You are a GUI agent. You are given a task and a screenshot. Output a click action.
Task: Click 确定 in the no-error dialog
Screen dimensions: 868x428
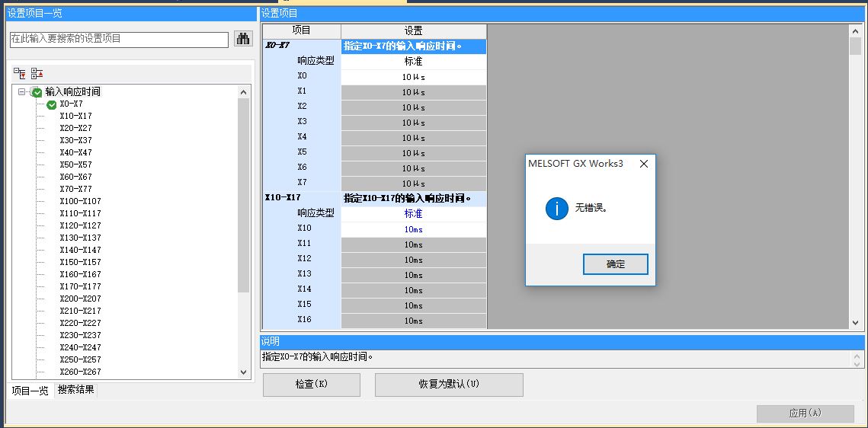(615, 264)
